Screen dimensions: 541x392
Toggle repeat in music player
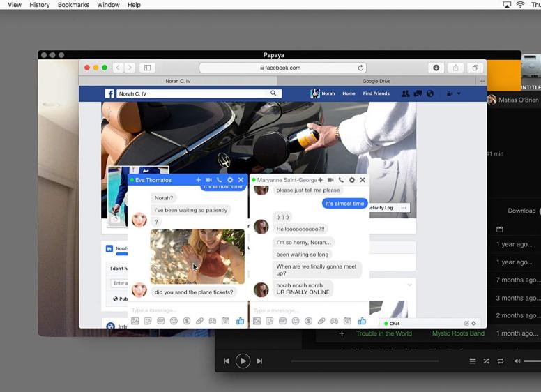click(x=501, y=361)
